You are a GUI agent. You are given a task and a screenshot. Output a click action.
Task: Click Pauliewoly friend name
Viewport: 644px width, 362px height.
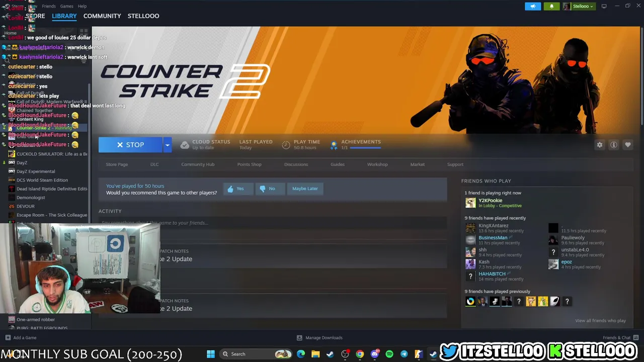click(x=573, y=238)
